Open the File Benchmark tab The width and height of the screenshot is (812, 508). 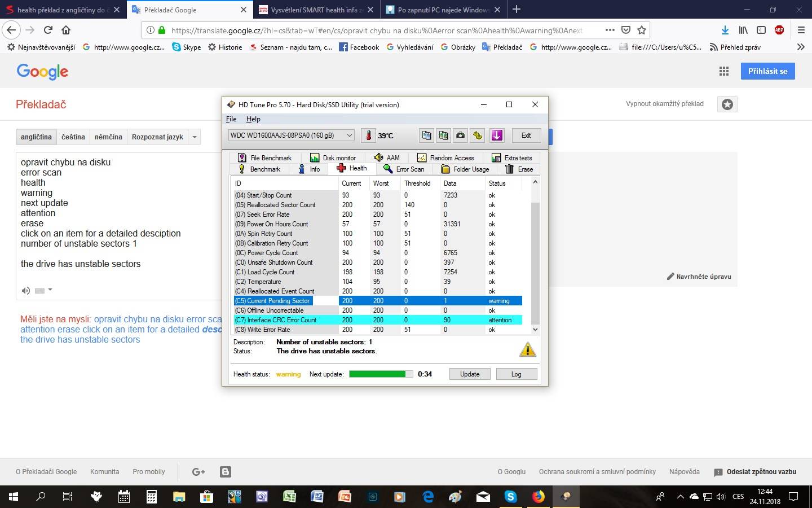(x=264, y=158)
